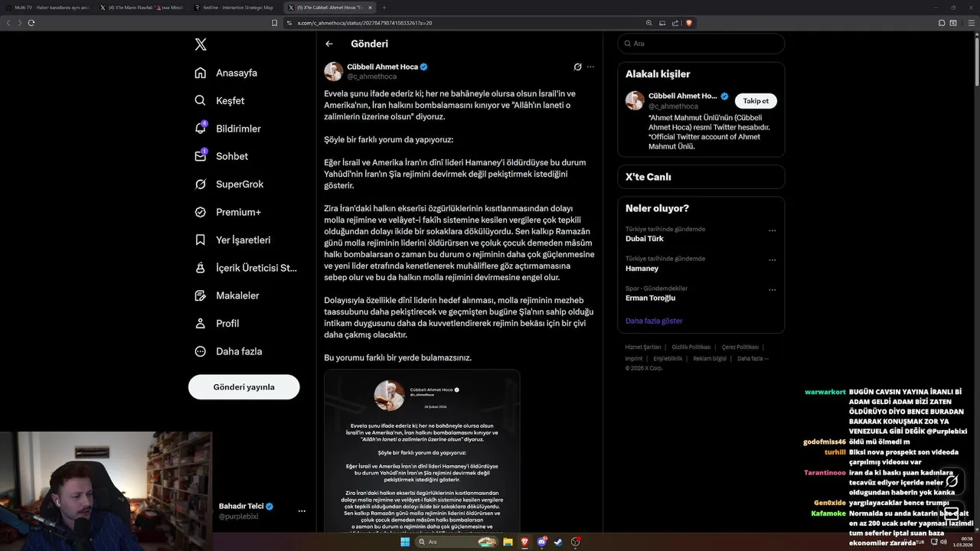Image resolution: width=980 pixels, height=551 pixels.
Task: Click the browser bookmark icon
Action: tap(274, 23)
